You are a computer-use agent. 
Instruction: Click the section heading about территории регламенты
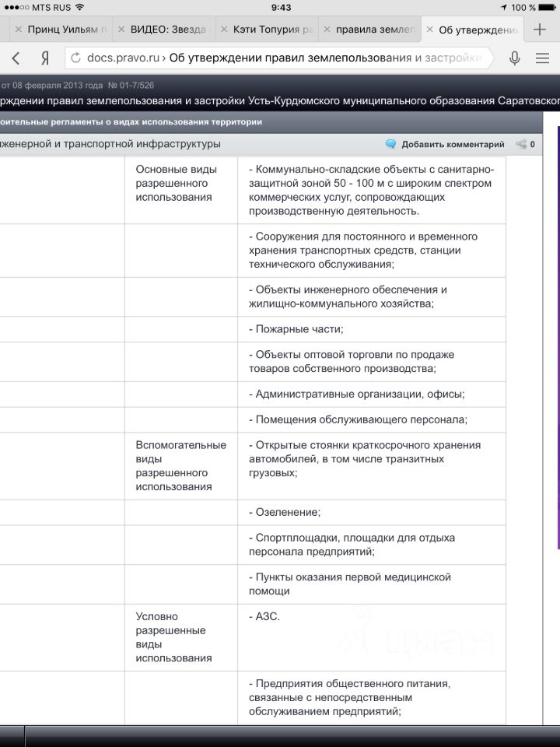[131, 122]
